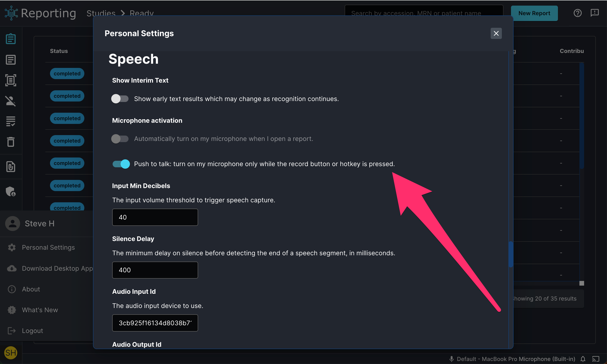Viewport: 607px width, 364px height.
Task: Close the Personal Settings dialog
Action: pos(496,33)
